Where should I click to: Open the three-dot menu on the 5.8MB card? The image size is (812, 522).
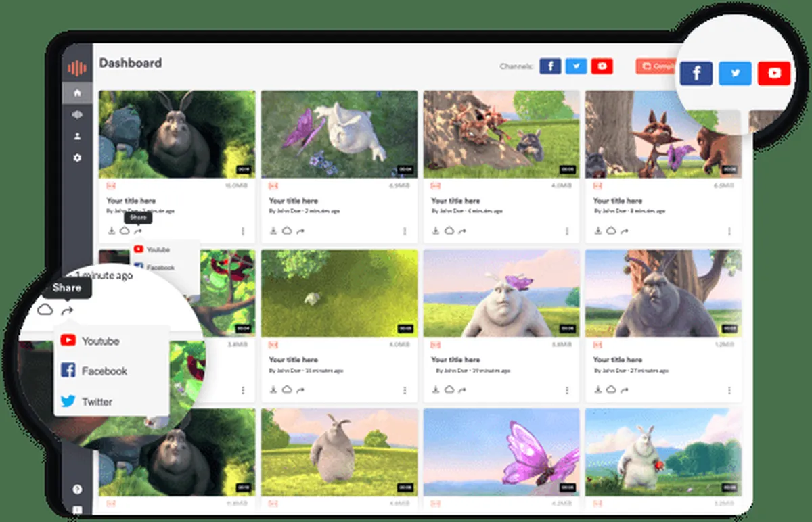(x=567, y=390)
